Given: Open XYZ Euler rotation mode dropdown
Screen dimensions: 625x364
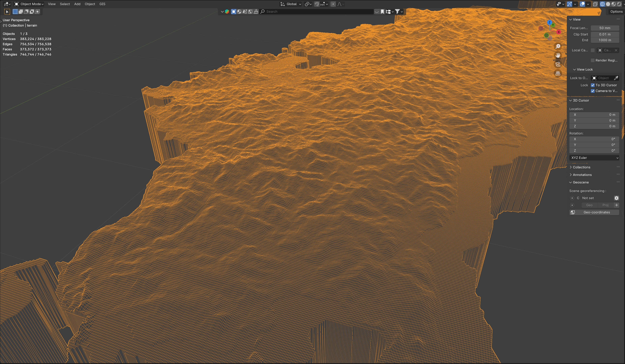Looking at the screenshot, I should [x=594, y=158].
